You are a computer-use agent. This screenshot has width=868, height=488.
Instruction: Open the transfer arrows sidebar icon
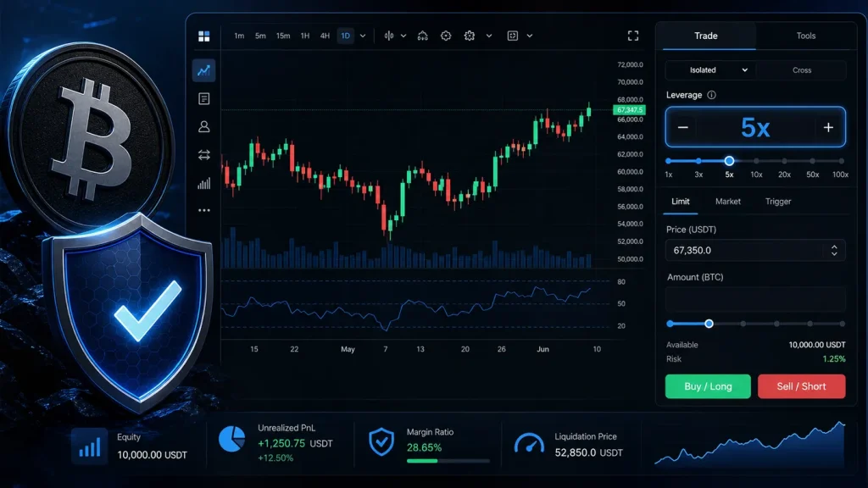coord(203,155)
